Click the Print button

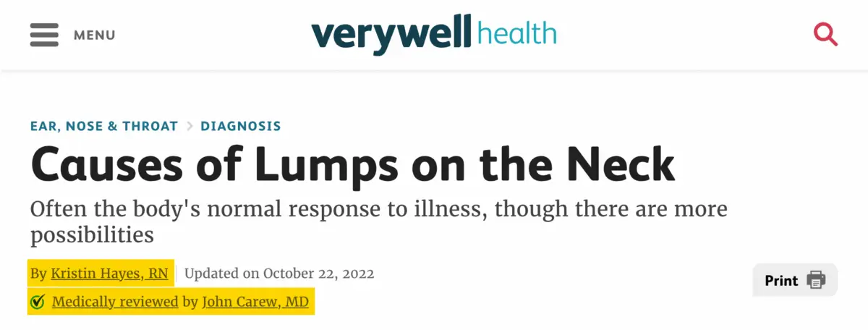coord(795,280)
